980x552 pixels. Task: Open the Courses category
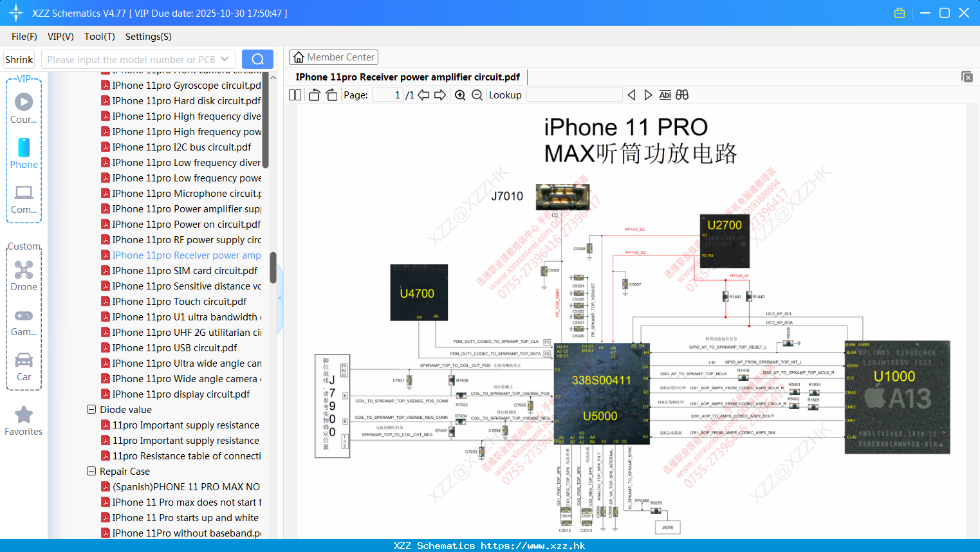click(24, 108)
